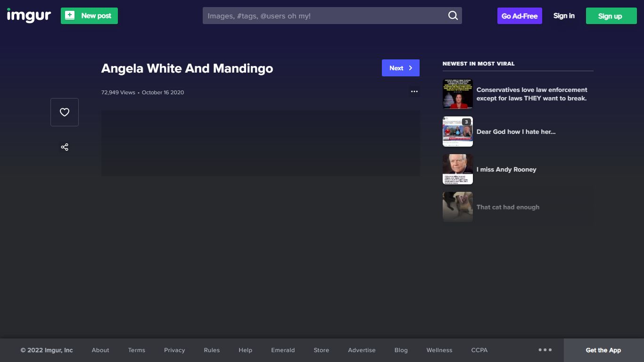The height and width of the screenshot is (362, 644).
Task: Click the Go Ad-Free button
Action: click(520, 16)
